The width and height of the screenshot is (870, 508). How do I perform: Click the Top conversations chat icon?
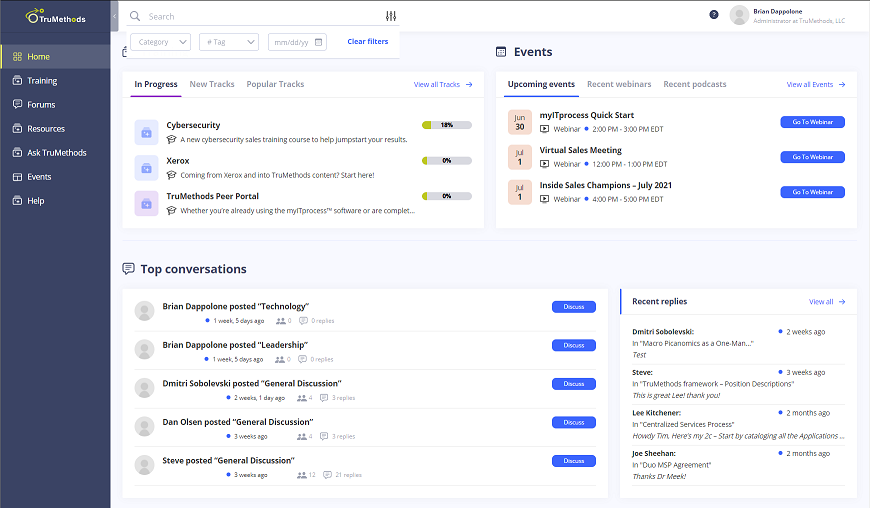(128, 269)
